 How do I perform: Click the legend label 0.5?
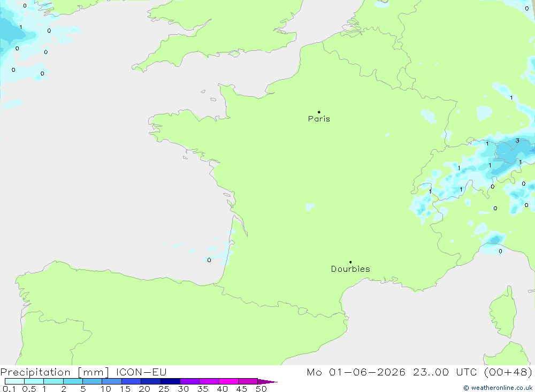(29, 389)
